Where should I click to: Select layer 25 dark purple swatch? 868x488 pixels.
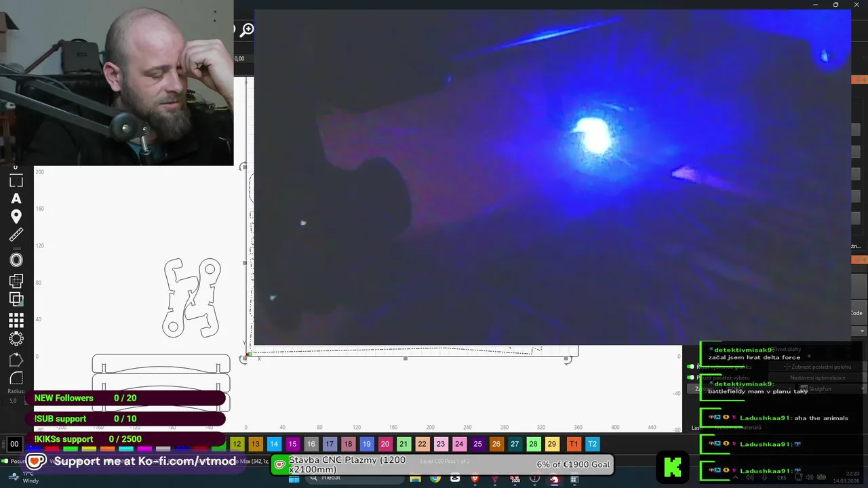pos(477,445)
